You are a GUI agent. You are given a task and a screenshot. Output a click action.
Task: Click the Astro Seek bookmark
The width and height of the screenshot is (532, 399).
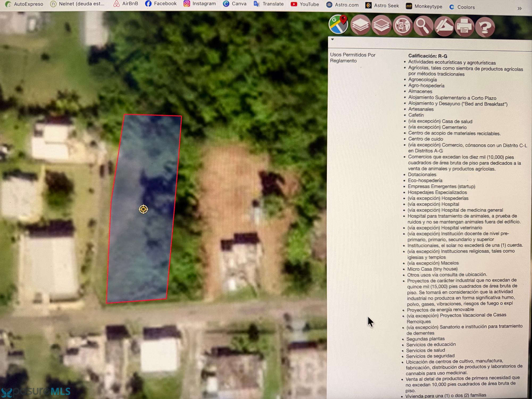382,6
